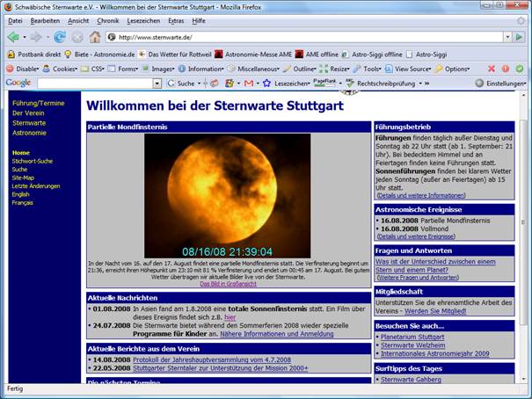Open the Information web developer menu
The height and width of the screenshot is (399, 532).
click(200, 69)
